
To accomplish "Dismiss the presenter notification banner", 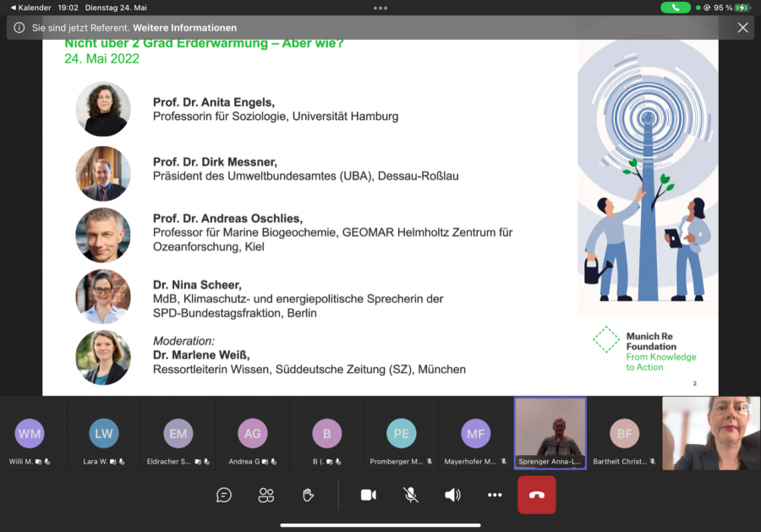I will point(742,28).
